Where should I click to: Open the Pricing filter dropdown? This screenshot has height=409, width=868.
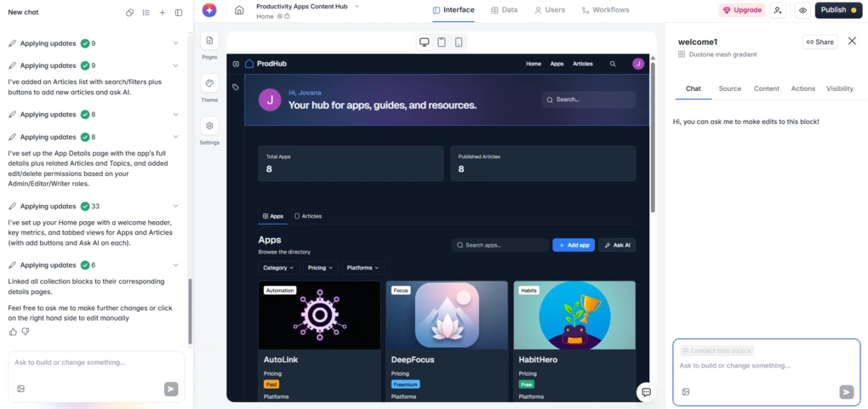(321, 268)
